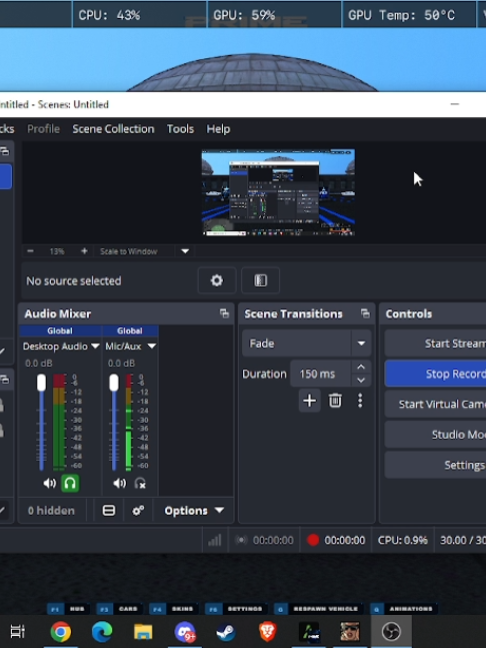Image resolution: width=486 pixels, height=648 pixels.
Task: Open Brave browser from taskbar
Action: (267, 631)
